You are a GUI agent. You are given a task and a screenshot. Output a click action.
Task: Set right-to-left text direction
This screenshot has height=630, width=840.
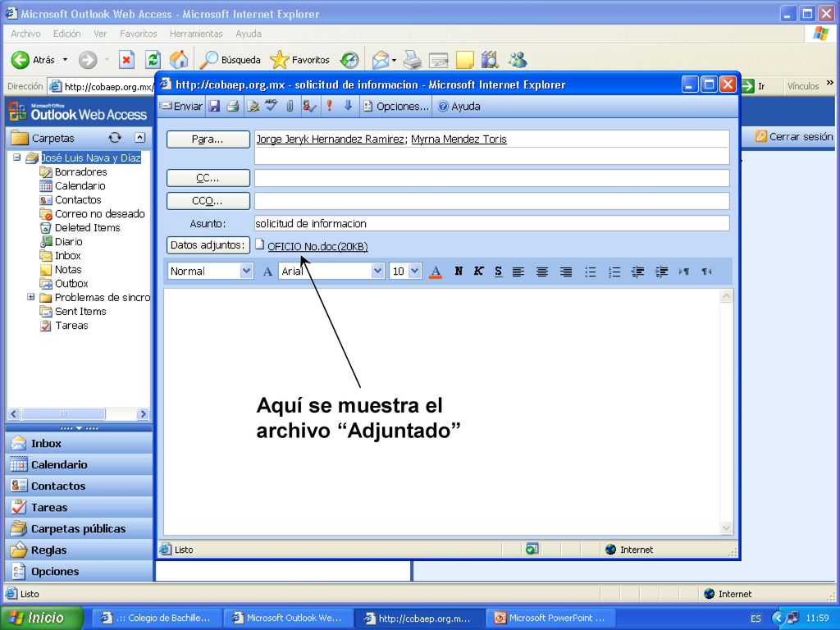click(x=707, y=272)
